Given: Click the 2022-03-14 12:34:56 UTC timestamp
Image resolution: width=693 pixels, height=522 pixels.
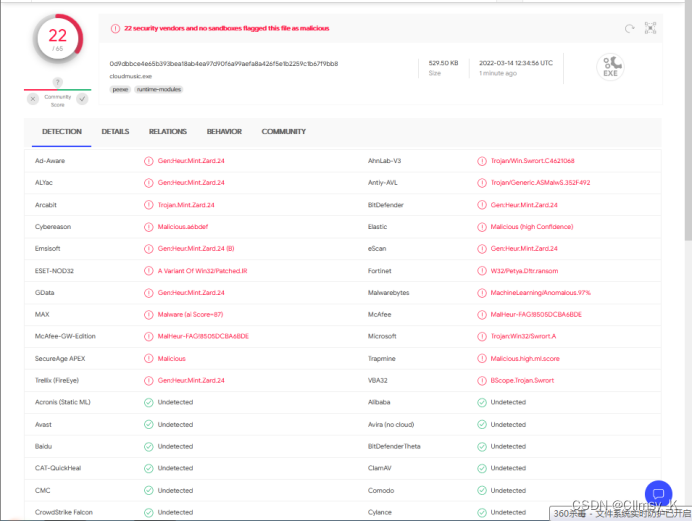Looking at the screenshot, I should coord(516,63).
